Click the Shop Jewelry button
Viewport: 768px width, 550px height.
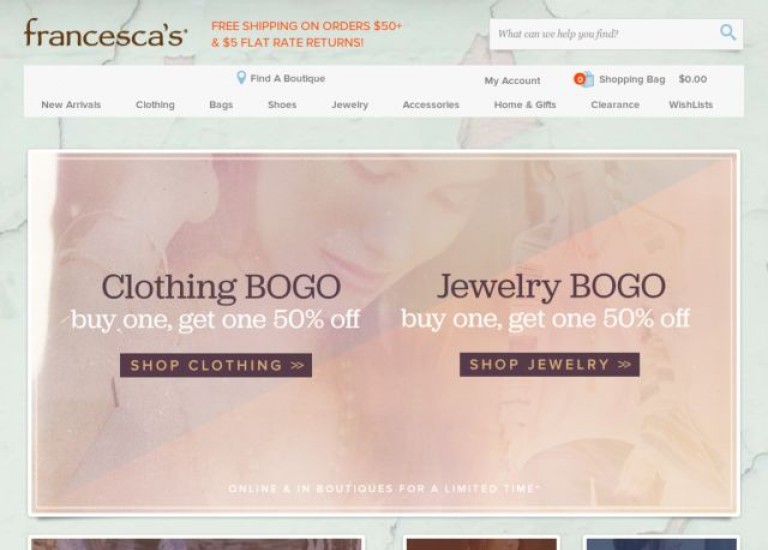[550, 364]
